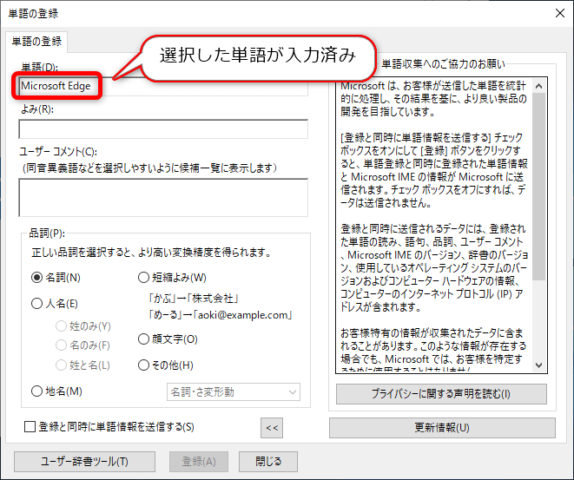This screenshot has width=574, height=480.
Task: Open ユーザー辞書ツール(T)
Action: pos(85,461)
